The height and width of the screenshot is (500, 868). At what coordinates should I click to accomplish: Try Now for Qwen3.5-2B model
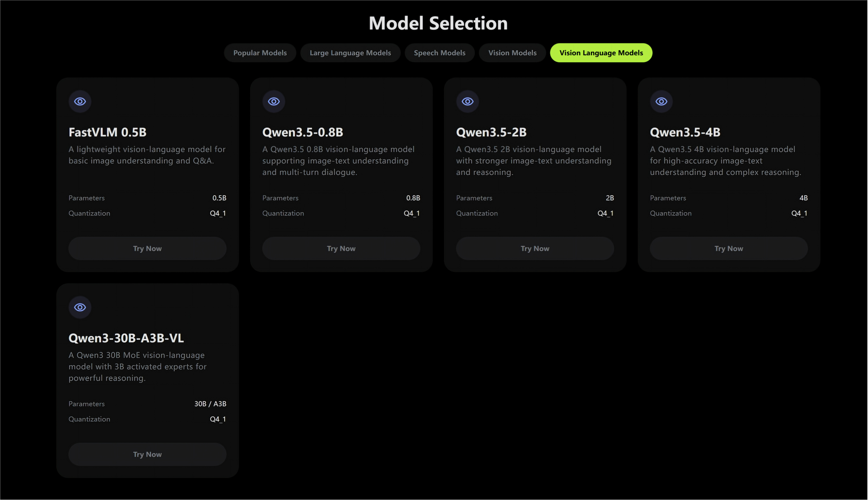[535, 248]
